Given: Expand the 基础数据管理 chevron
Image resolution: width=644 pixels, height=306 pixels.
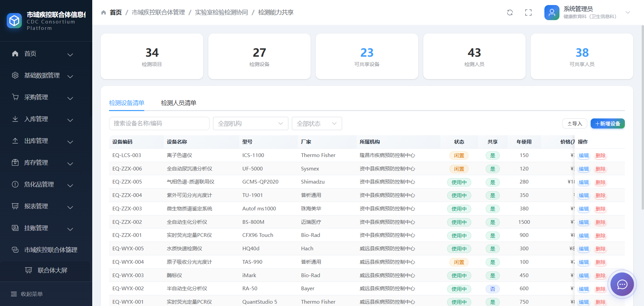Looking at the screenshot, I should (70, 76).
